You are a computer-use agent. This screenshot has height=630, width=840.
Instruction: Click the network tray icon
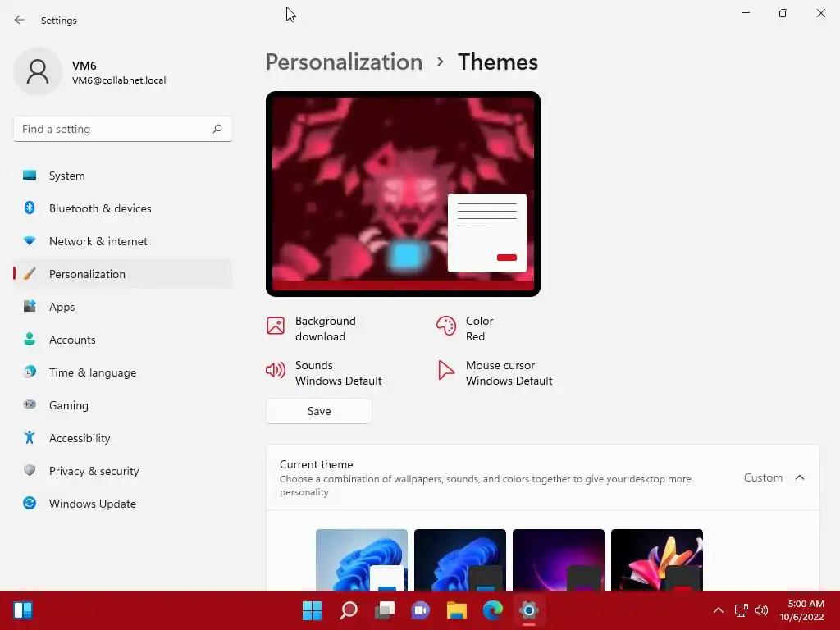coord(741,610)
